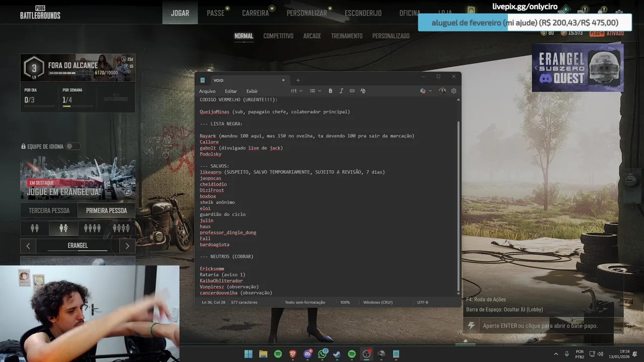The image size is (644, 362).
Task: Click the ERANGEL map label
Action: point(77,246)
